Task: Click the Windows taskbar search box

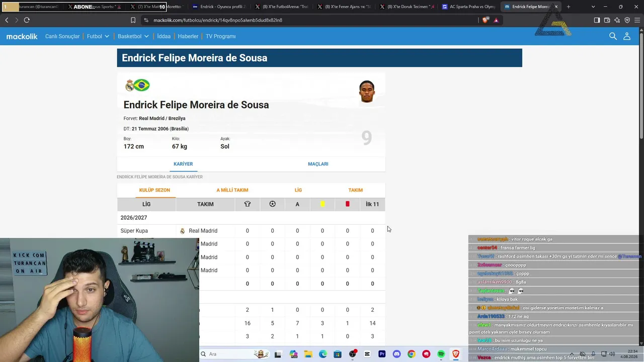Action: (234, 354)
